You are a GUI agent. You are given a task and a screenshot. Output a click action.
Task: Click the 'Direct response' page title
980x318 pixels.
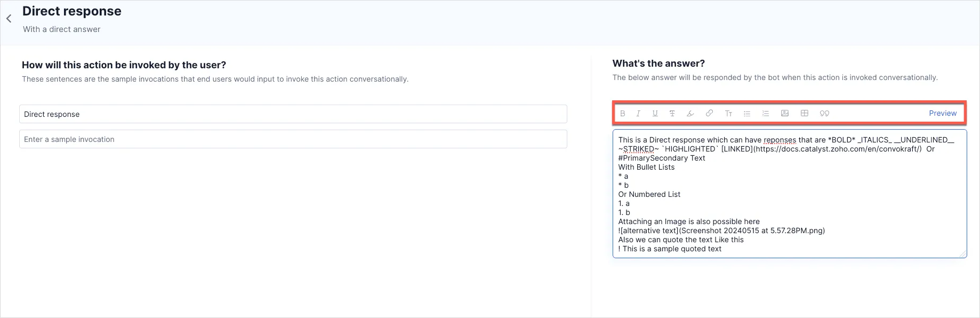tap(72, 11)
